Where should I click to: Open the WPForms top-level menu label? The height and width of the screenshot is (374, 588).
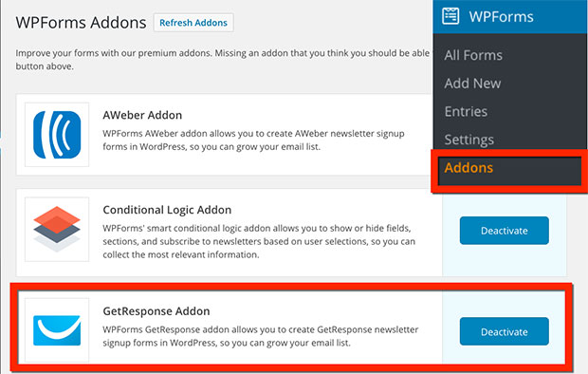pyautogui.click(x=501, y=17)
